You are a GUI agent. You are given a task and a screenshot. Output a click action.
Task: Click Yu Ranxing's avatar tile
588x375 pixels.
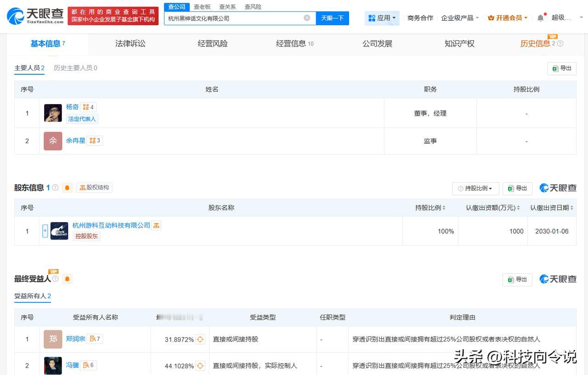[53, 141]
